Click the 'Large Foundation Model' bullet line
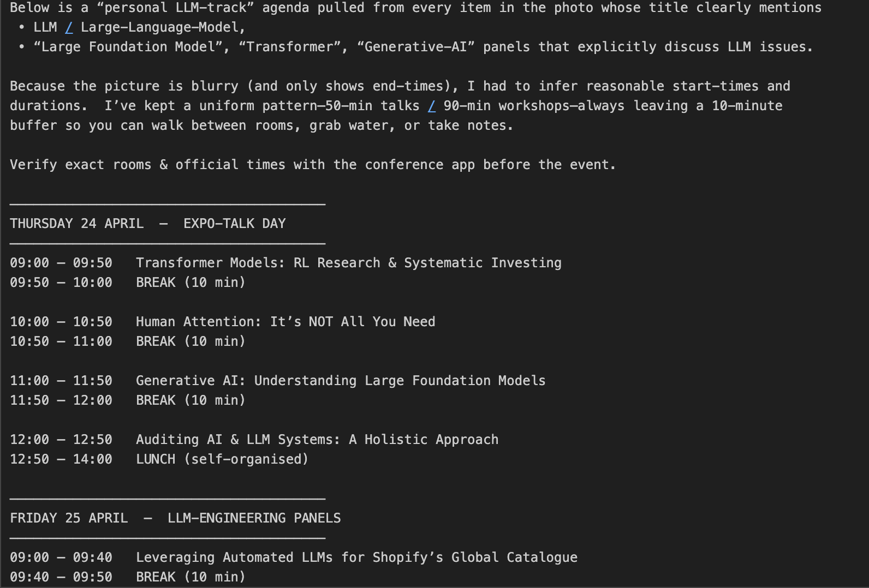The width and height of the screenshot is (869, 588). tap(416, 47)
